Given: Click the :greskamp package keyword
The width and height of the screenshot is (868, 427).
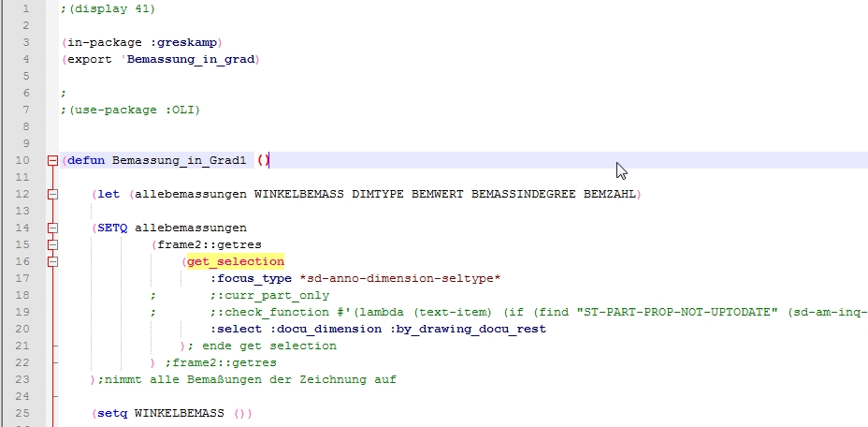Looking at the screenshot, I should 183,43.
